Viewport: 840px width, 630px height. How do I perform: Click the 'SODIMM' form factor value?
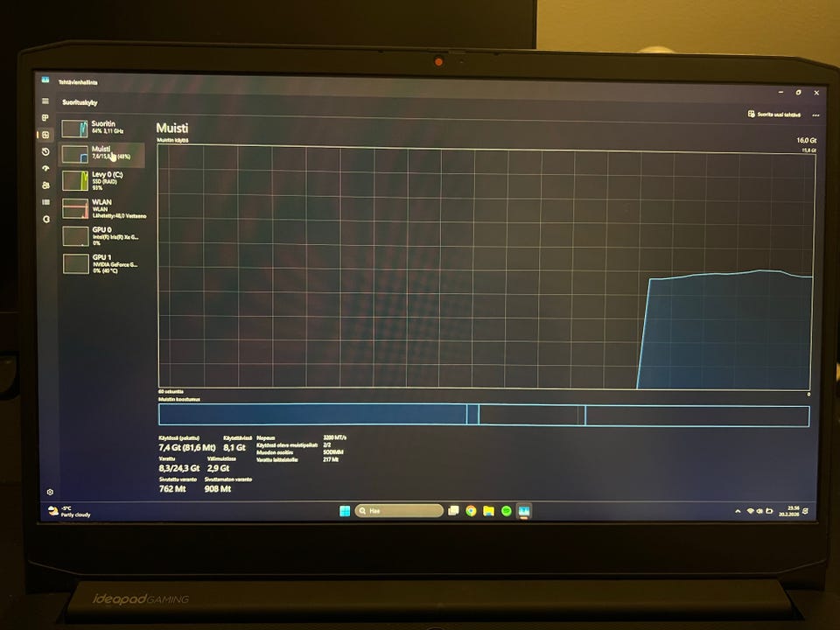[332, 452]
